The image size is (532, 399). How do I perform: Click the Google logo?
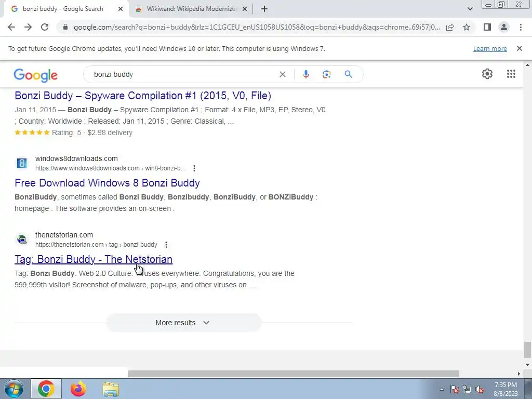tap(36, 75)
